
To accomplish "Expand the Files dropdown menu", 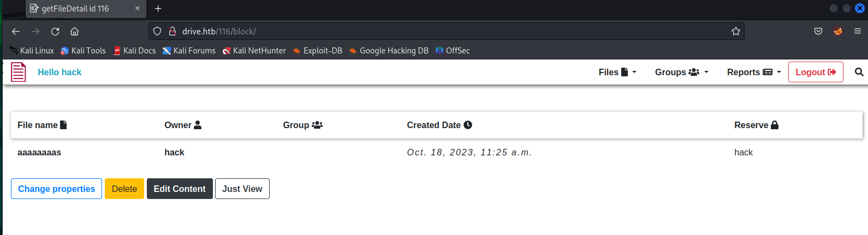I will point(617,72).
